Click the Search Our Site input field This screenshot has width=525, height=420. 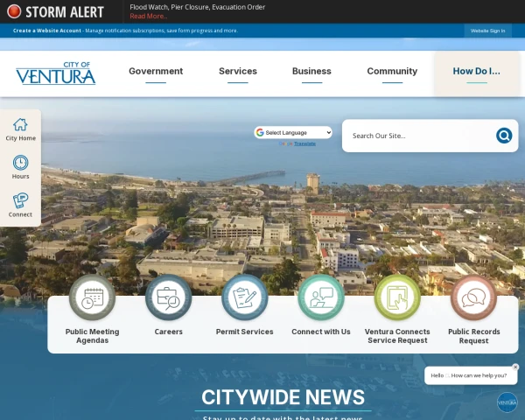[420, 136]
